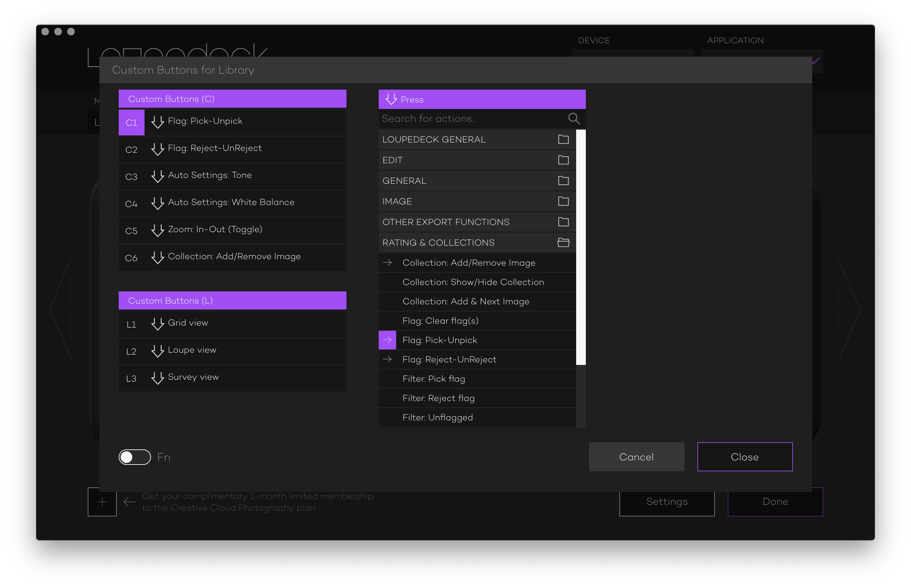Click the search magnifier icon

point(573,119)
